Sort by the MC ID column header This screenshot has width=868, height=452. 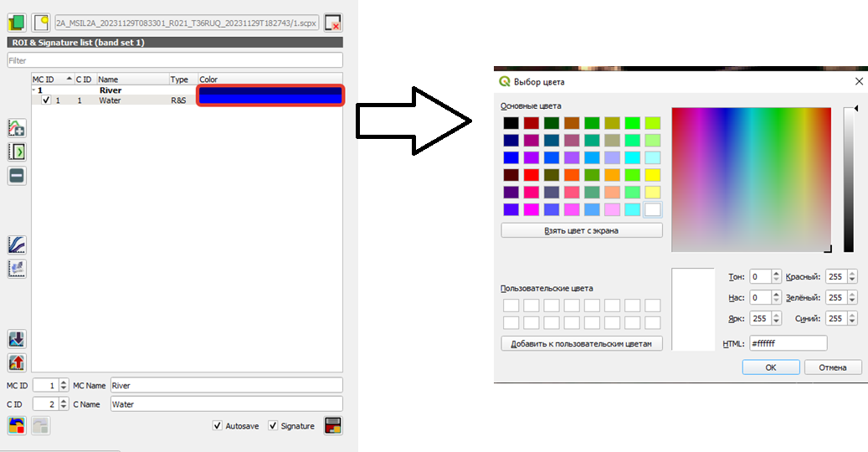pos(52,80)
